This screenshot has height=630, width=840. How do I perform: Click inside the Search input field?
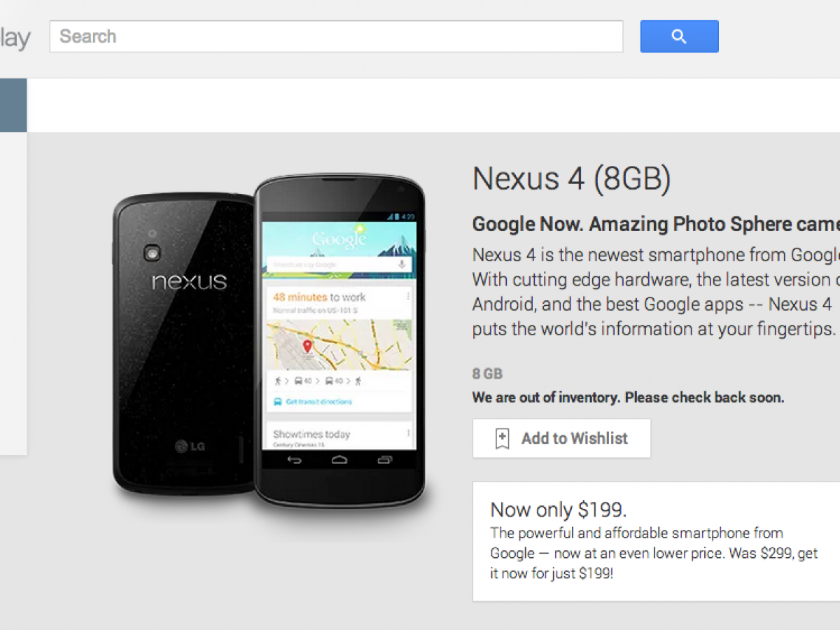(x=336, y=36)
